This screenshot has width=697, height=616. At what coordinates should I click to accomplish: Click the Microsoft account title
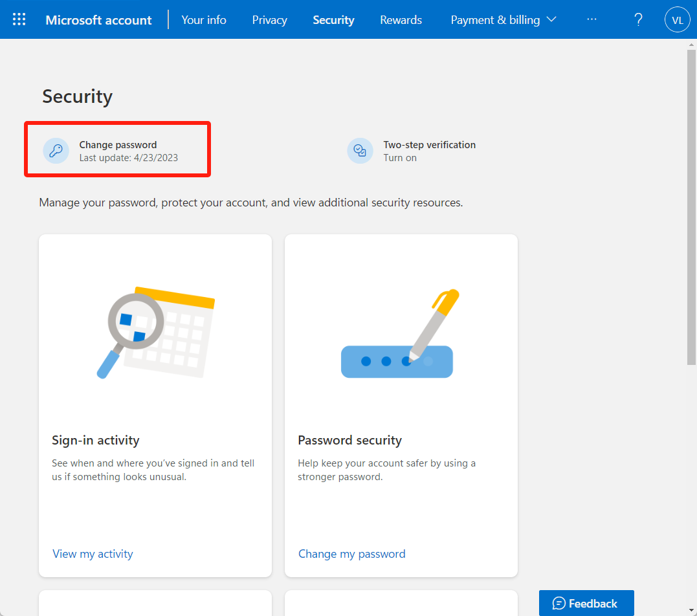click(98, 20)
